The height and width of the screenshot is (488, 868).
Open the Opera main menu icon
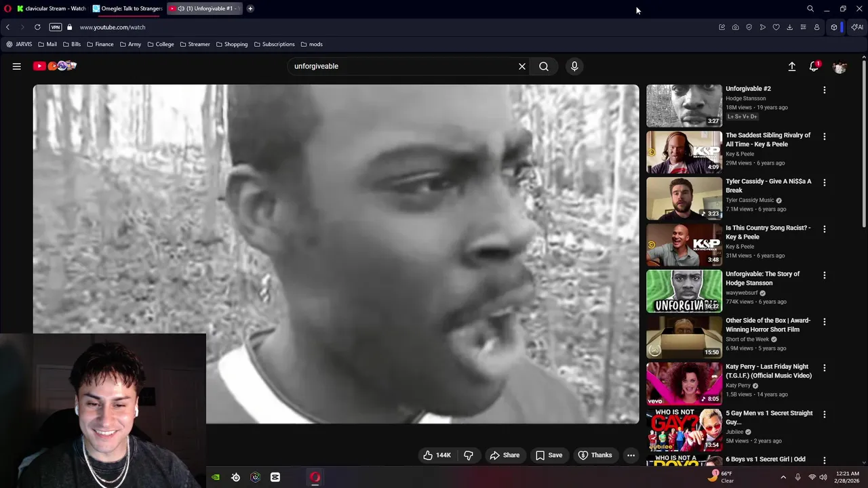click(7, 9)
